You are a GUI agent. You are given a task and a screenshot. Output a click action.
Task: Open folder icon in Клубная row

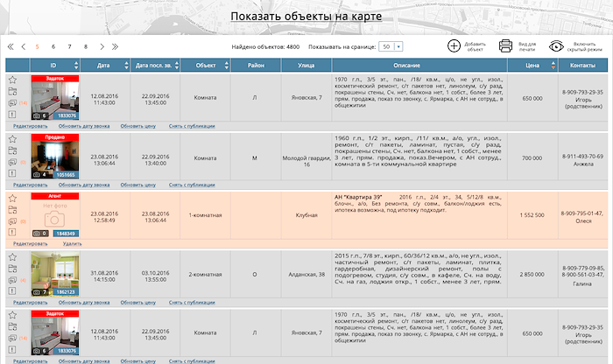pos(12,210)
